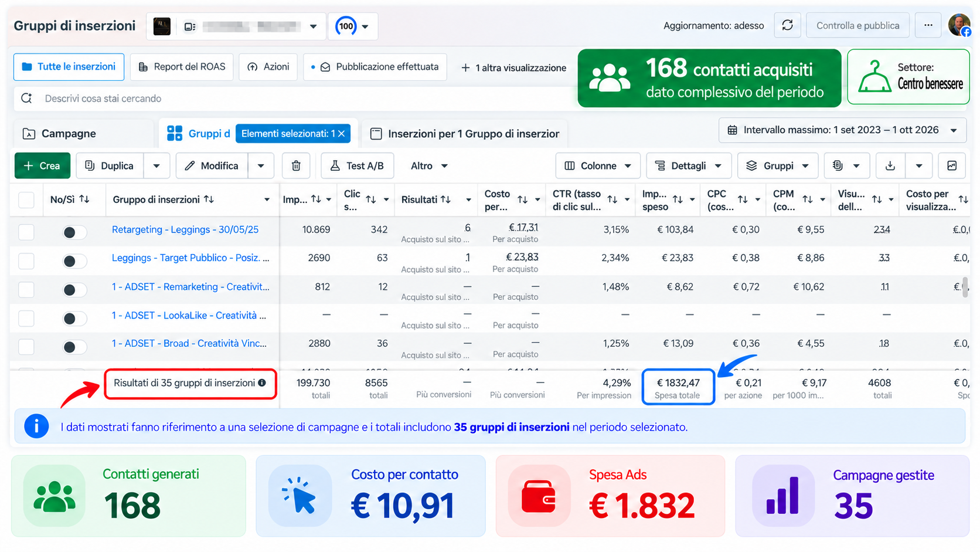
Task: Open the Retargeting - Leggings - 30/05/25 link
Action: 185,229
